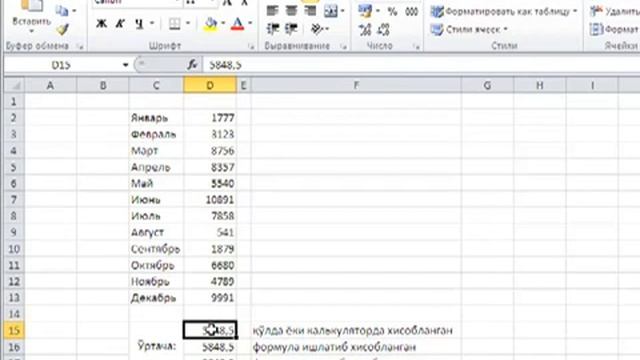Open Форматировать как таблицу menu
The height and width of the screenshot is (360, 640).
click(504, 11)
